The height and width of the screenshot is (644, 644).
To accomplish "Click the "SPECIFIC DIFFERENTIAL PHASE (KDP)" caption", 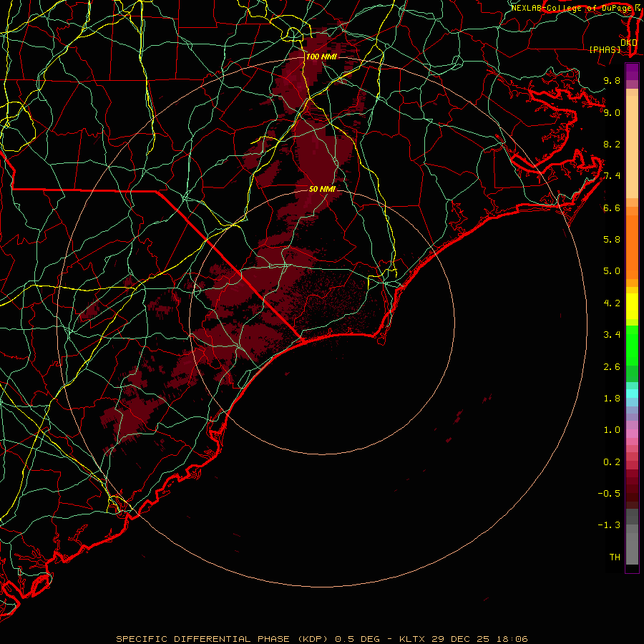I will coord(222,639).
